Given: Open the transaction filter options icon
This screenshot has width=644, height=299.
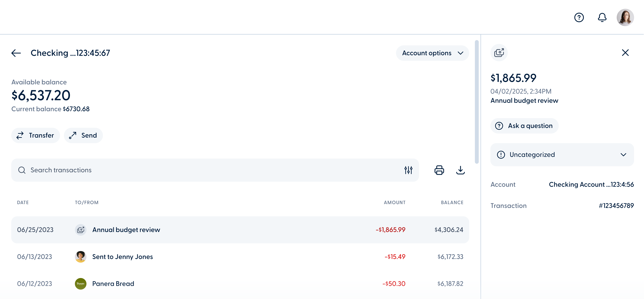Looking at the screenshot, I should (408, 170).
